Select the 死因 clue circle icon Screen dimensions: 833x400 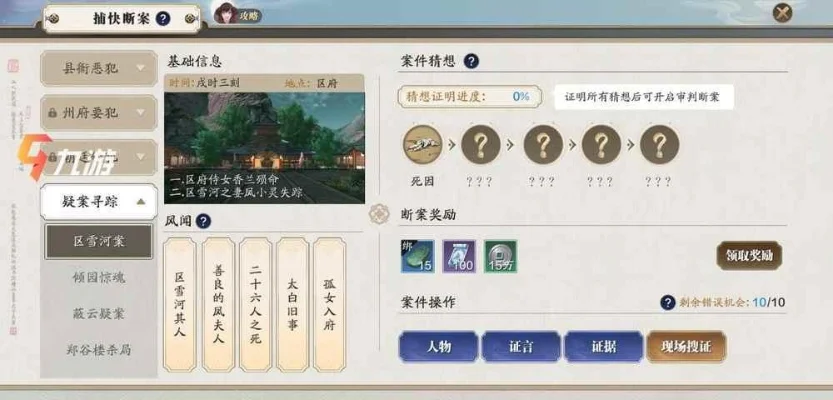pos(422,144)
